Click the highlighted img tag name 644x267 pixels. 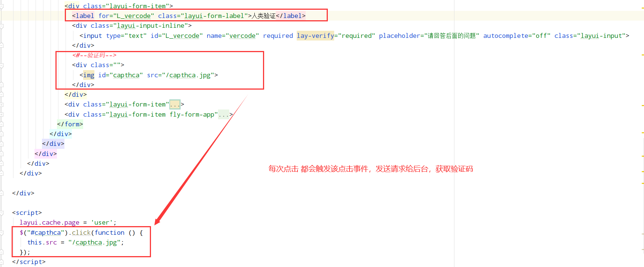[89, 75]
